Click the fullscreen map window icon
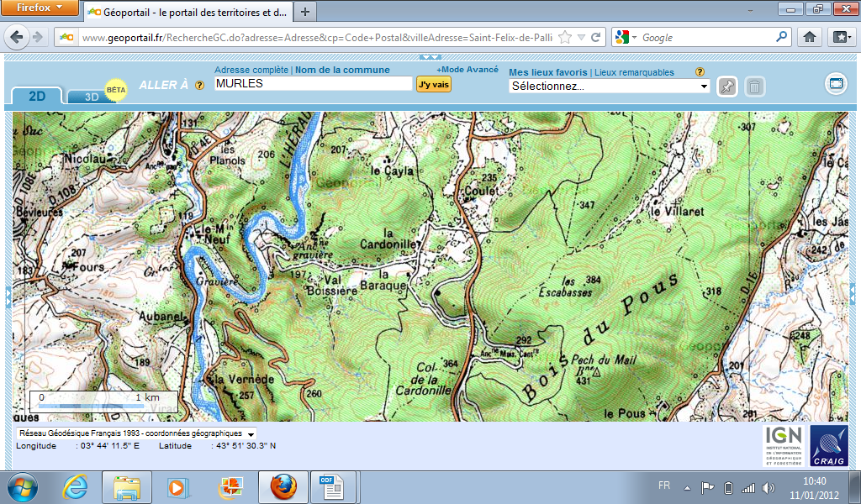 click(x=835, y=83)
